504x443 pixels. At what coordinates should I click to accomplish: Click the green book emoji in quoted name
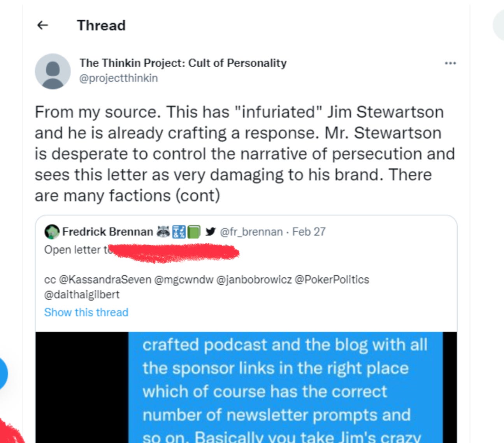point(194,232)
